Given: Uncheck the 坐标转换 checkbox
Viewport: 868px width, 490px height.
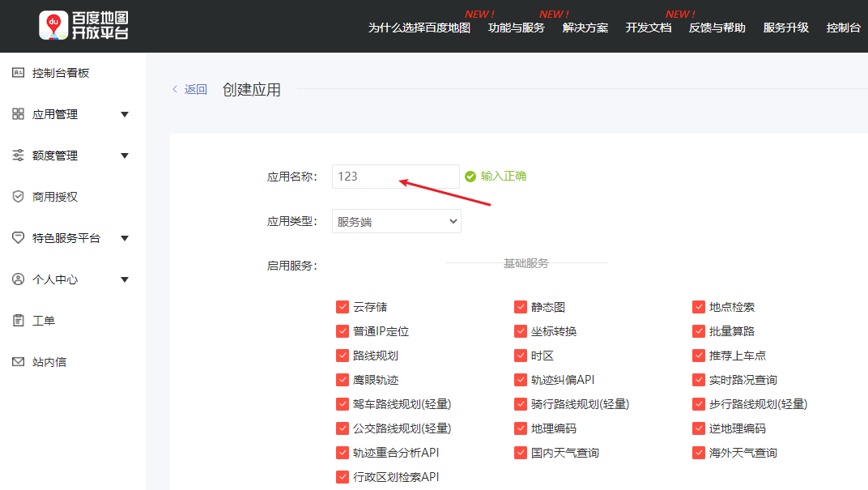Looking at the screenshot, I should 521,331.
